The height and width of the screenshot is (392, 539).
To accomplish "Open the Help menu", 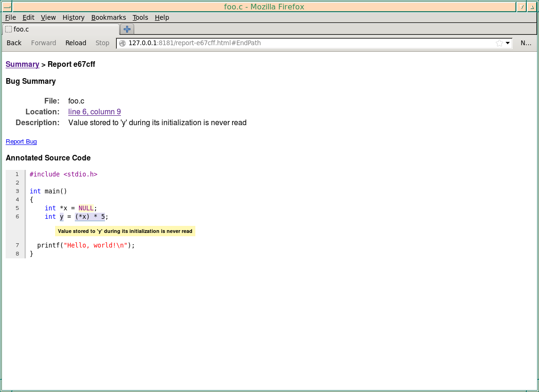I will pos(162,17).
